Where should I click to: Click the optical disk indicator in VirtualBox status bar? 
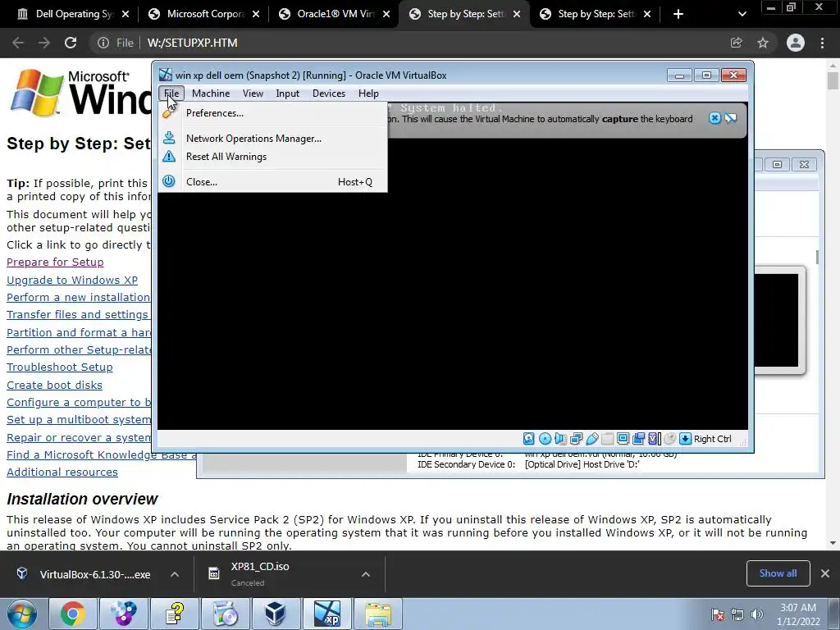pos(545,439)
